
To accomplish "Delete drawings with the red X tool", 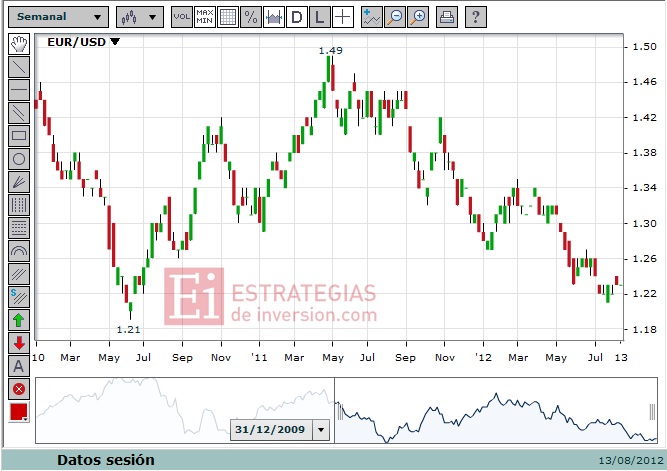I will [x=19, y=389].
